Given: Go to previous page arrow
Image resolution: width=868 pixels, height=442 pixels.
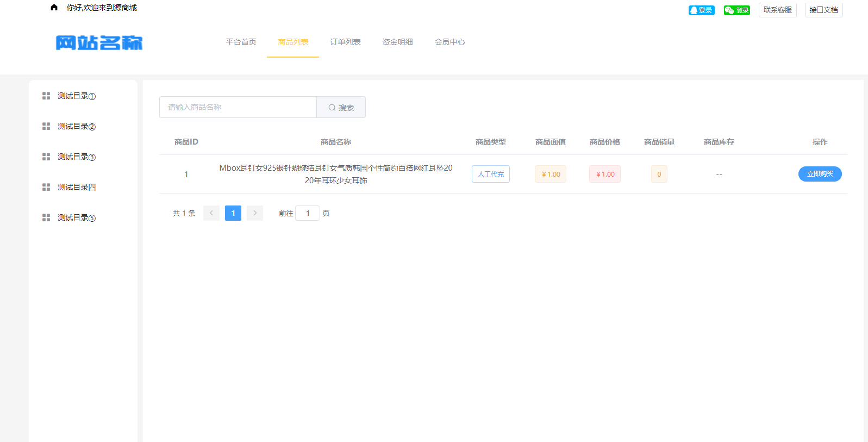Looking at the screenshot, I should coord(211,213).
